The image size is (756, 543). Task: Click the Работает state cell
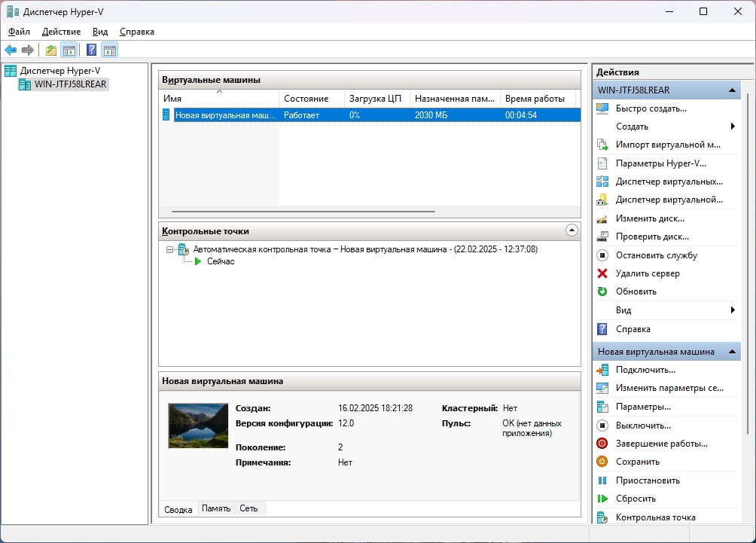click(301, 115)
